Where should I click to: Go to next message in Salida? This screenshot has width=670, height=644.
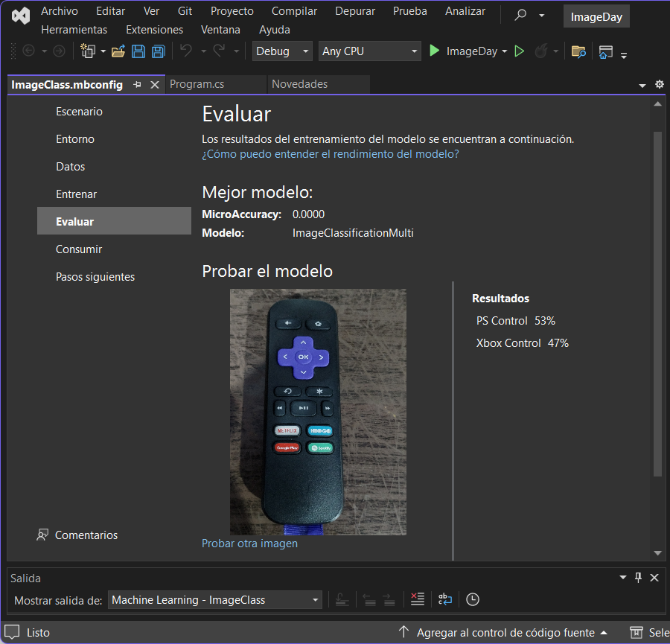point(389,599)
